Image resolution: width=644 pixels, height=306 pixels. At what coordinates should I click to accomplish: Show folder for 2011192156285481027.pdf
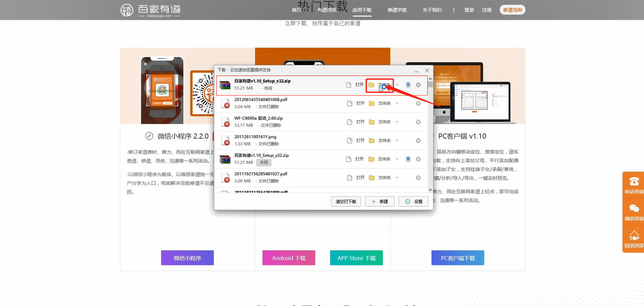(x=380, y=178)
